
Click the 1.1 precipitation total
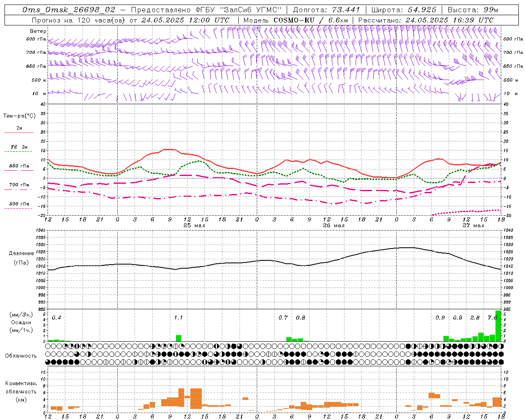(x=178, y=318)
